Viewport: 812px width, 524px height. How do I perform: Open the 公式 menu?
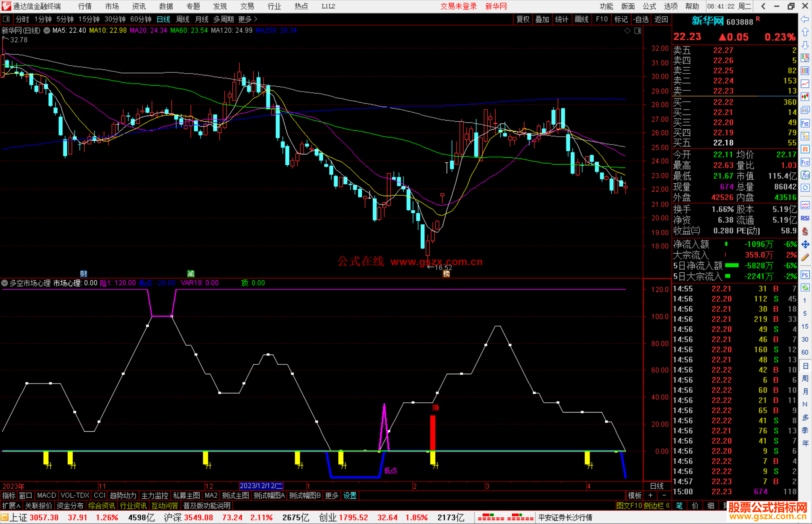click(649, 6)
